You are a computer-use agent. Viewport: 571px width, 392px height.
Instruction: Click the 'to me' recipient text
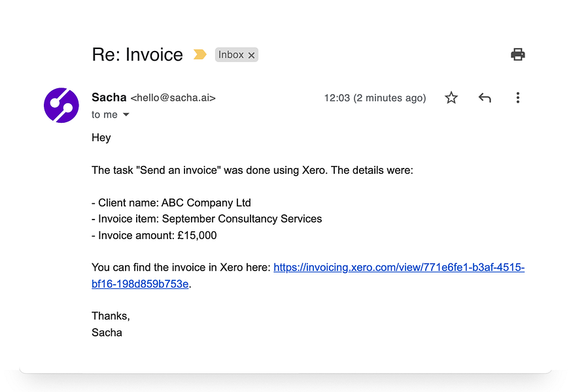[105, 114]
